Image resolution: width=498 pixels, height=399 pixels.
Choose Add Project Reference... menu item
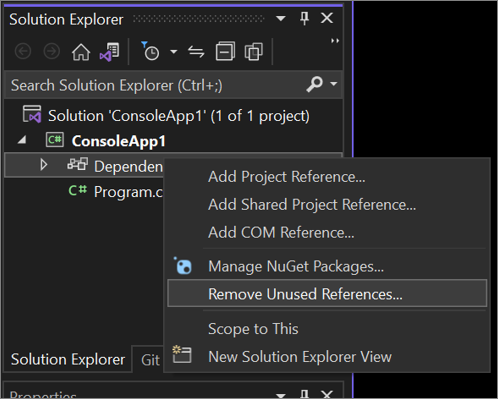click(x=327, y=177)
